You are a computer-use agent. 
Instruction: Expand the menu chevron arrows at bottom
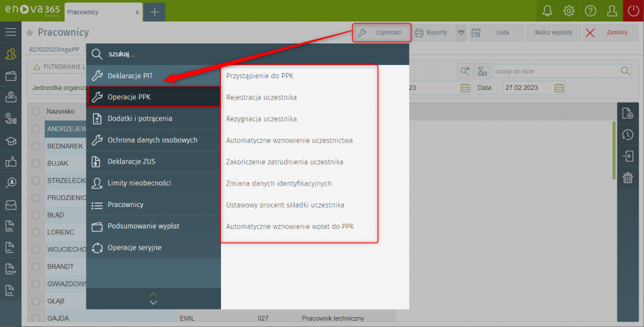[153, 299]
